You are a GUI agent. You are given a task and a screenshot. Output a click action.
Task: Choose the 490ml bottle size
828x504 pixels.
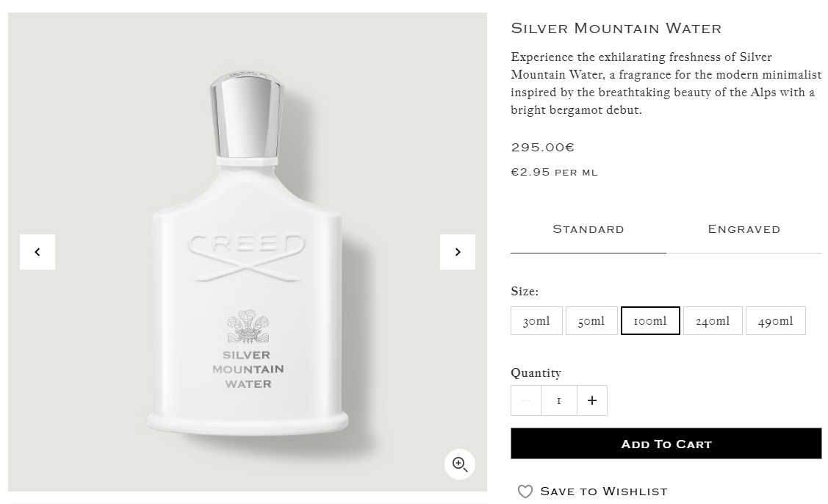(x=776, y=320)
